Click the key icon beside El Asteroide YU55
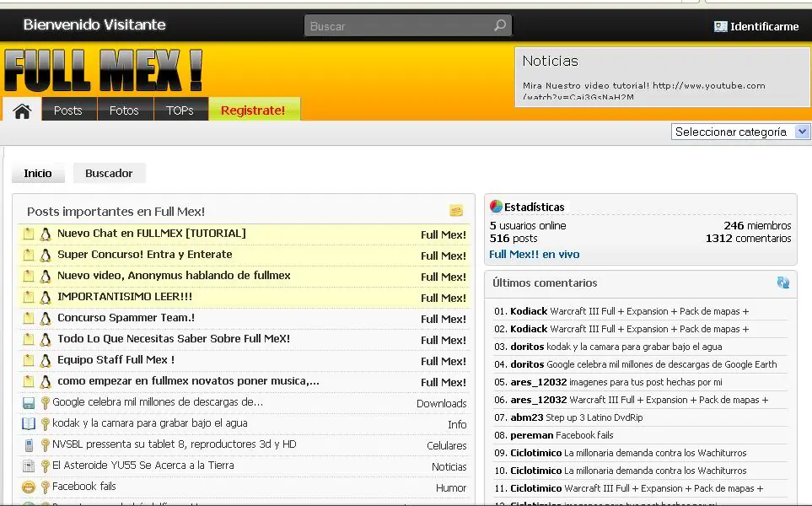The image size is (812, 506). pos(45,466)
